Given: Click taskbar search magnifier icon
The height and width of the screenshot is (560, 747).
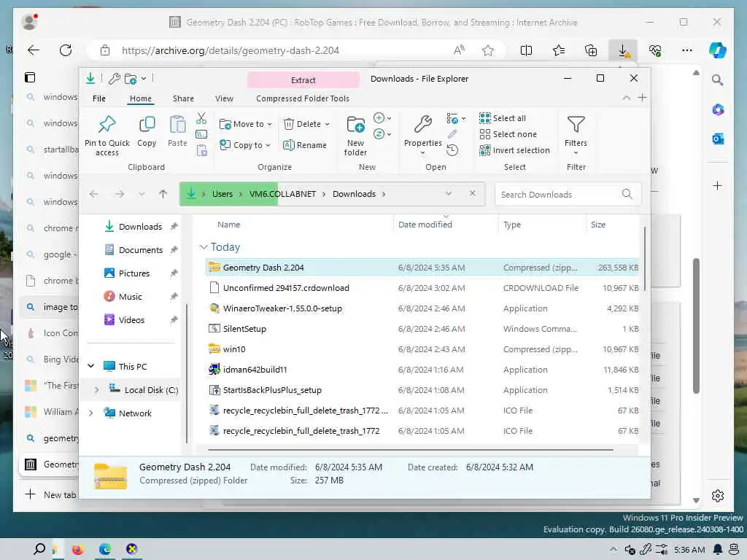Looking at the screenshot, I should (39, 549).
